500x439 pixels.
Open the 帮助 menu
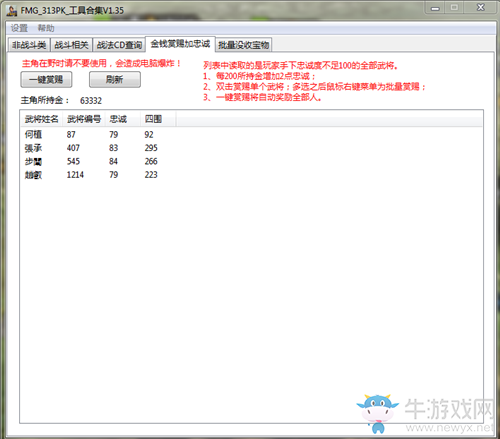(x=46, y=28)
